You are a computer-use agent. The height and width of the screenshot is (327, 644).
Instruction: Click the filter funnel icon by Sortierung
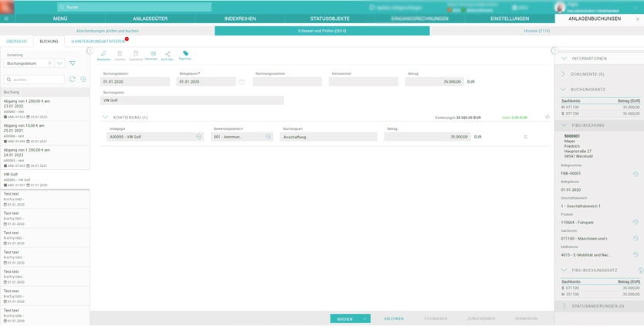73,63
